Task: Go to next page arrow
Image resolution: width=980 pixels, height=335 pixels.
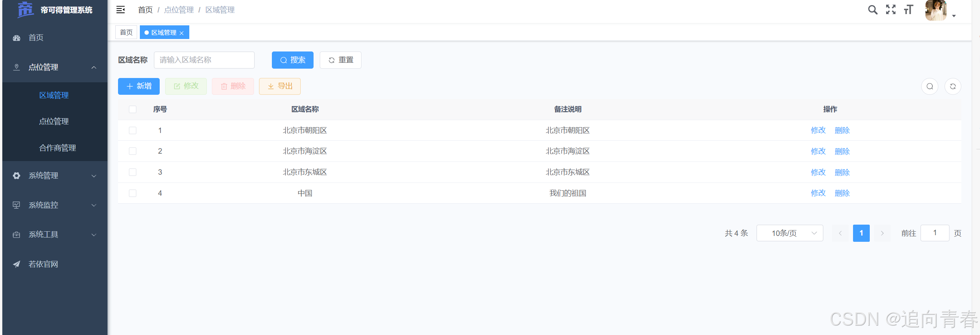Action: pyautogui.click(x=882, y=233)
